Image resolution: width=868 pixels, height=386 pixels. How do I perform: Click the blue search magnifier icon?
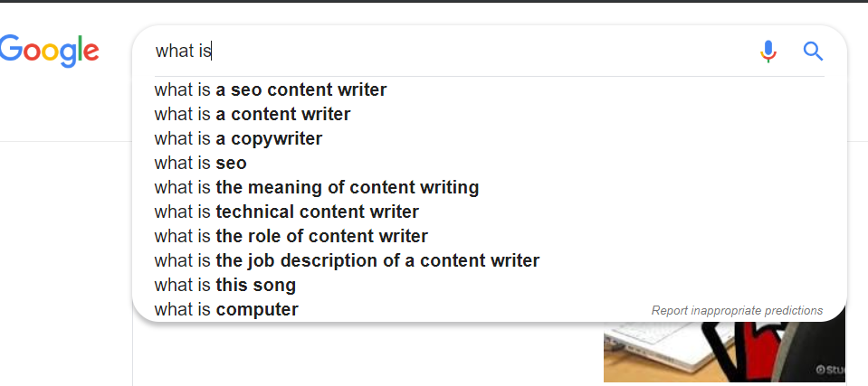click(x=813, y=52)
